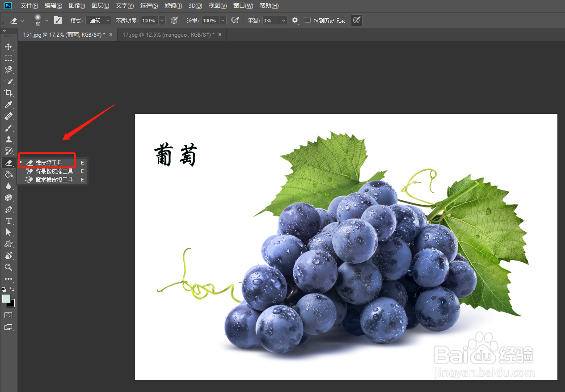Select the Lasso tool
This screenshot has width=565, height=392.
8,70
